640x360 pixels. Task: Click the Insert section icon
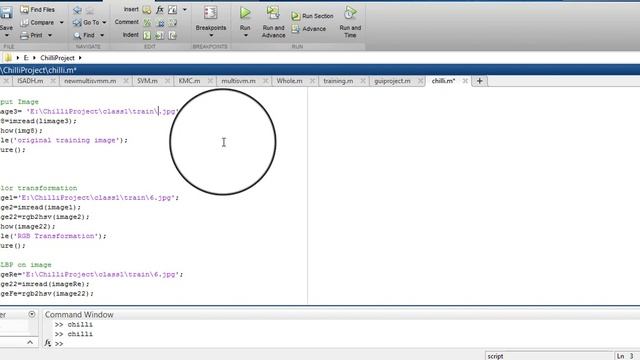(147, 10)
